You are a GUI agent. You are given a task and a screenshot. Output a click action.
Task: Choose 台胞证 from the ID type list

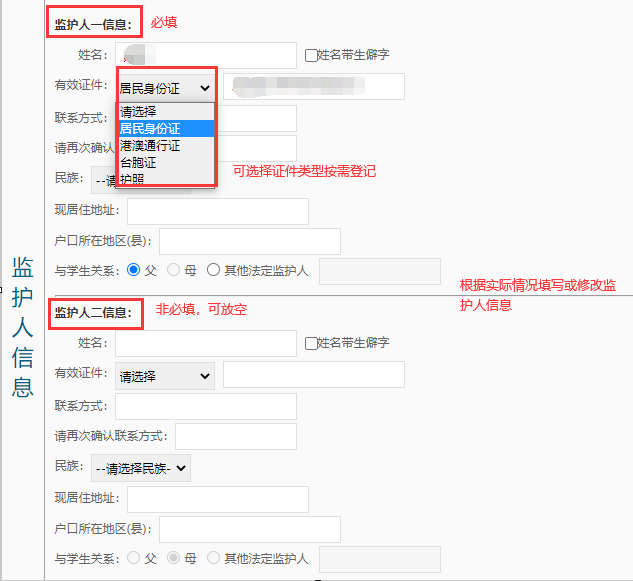pyautogui.click(x=139, y=162)
